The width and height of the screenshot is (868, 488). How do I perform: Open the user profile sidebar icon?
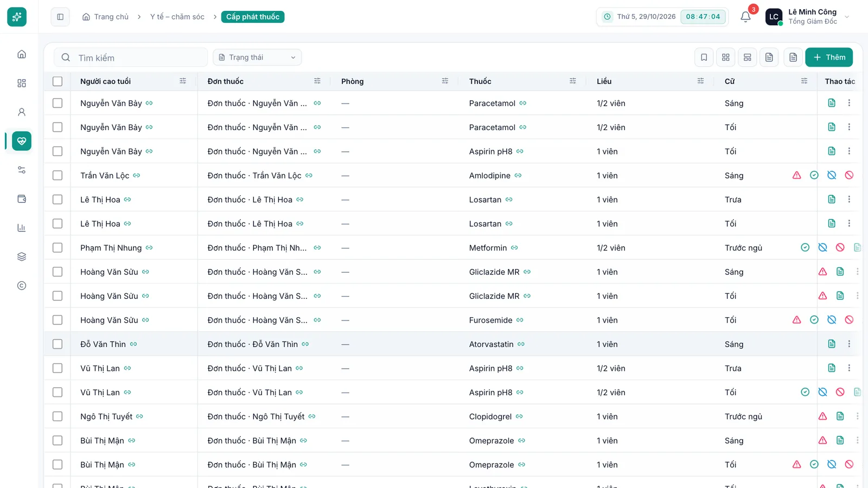(x=22, y=112)
